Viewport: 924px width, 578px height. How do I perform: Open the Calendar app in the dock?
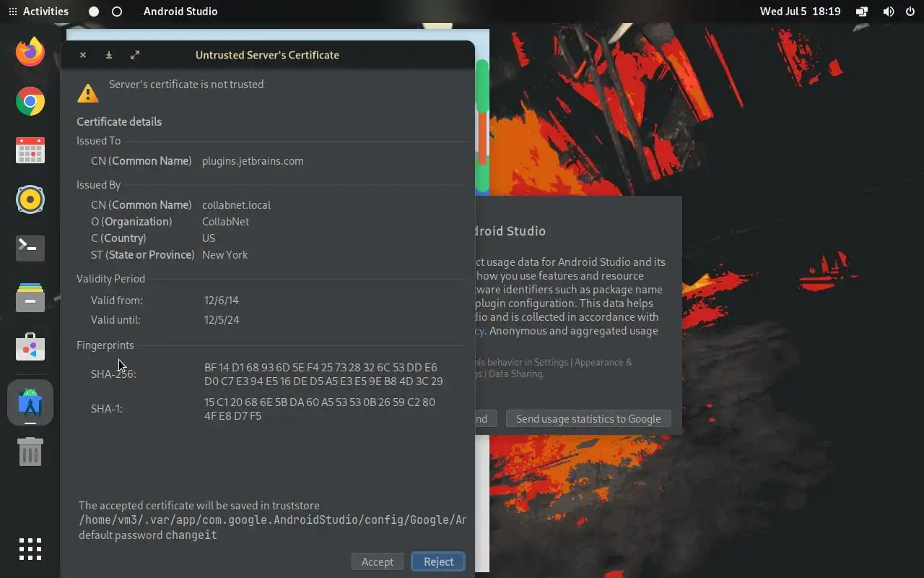(x=30, y=150)
